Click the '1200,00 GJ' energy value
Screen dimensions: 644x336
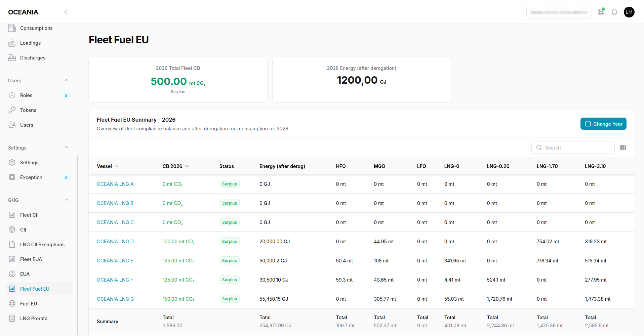[x=362, y=80]
